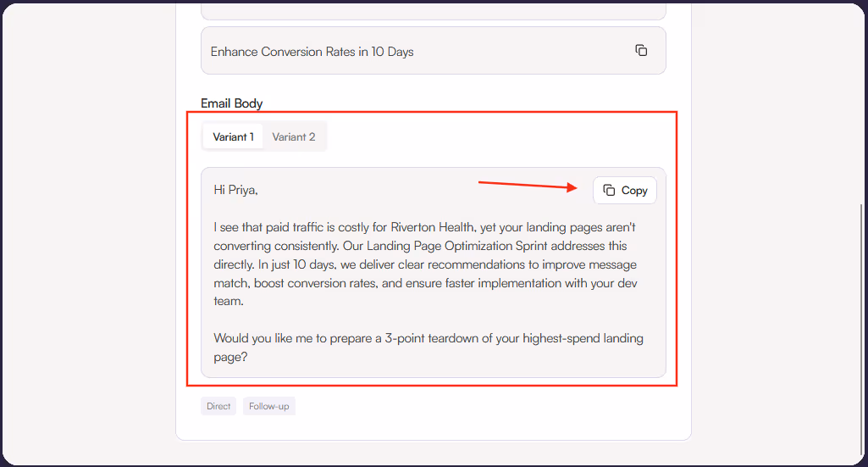Click the 'Email Body' heading
This screenshot has width=868, height=467.
click(x=231, y=103)
